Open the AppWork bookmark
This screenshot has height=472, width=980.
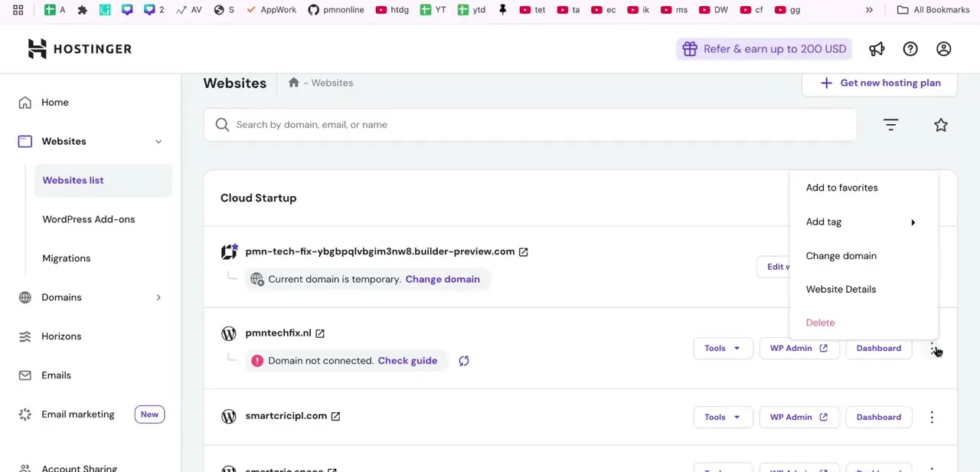click(x=271, y=10)
